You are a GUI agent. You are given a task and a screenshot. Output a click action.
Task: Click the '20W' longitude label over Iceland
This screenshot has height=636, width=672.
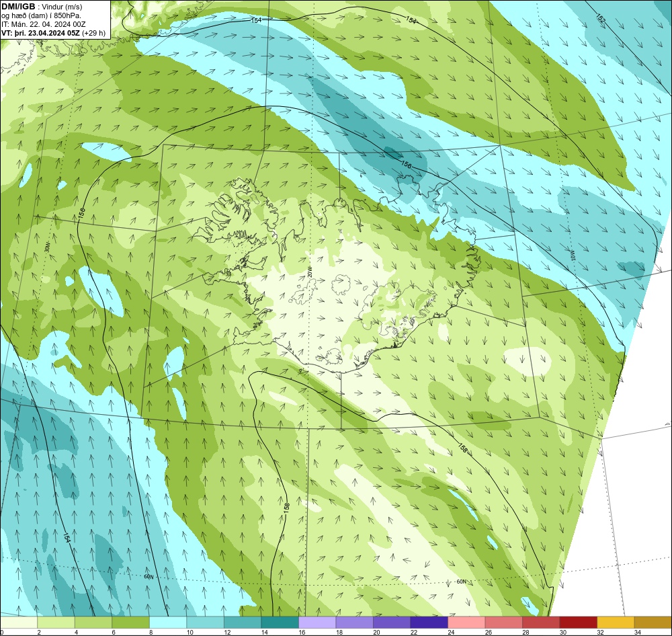(x=309, y=272)
